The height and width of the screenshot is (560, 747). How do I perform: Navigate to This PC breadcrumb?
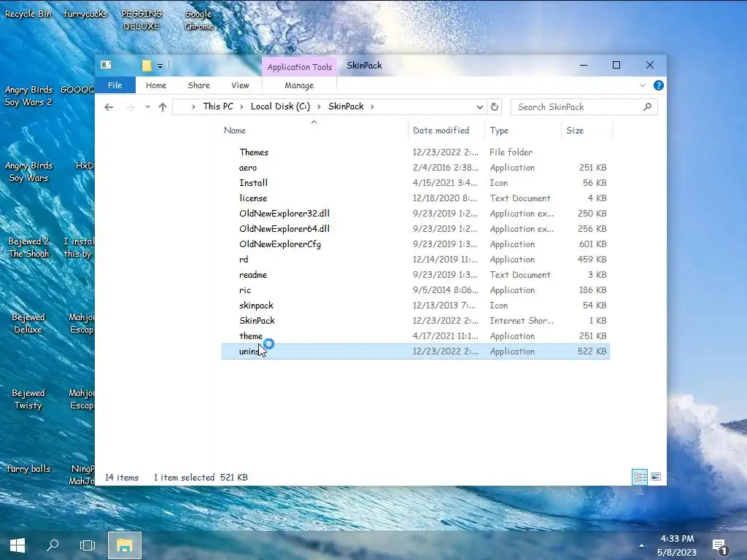pos(217,106)
